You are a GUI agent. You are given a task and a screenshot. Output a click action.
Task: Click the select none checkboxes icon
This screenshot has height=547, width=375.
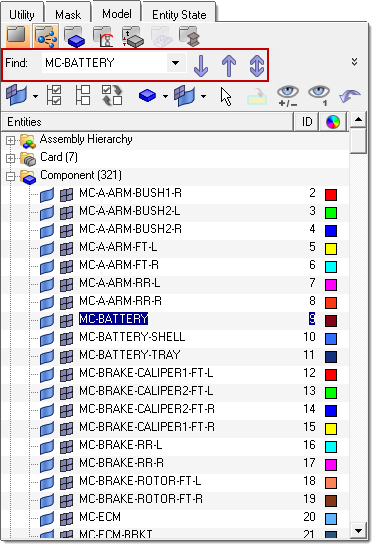(83, 95)
